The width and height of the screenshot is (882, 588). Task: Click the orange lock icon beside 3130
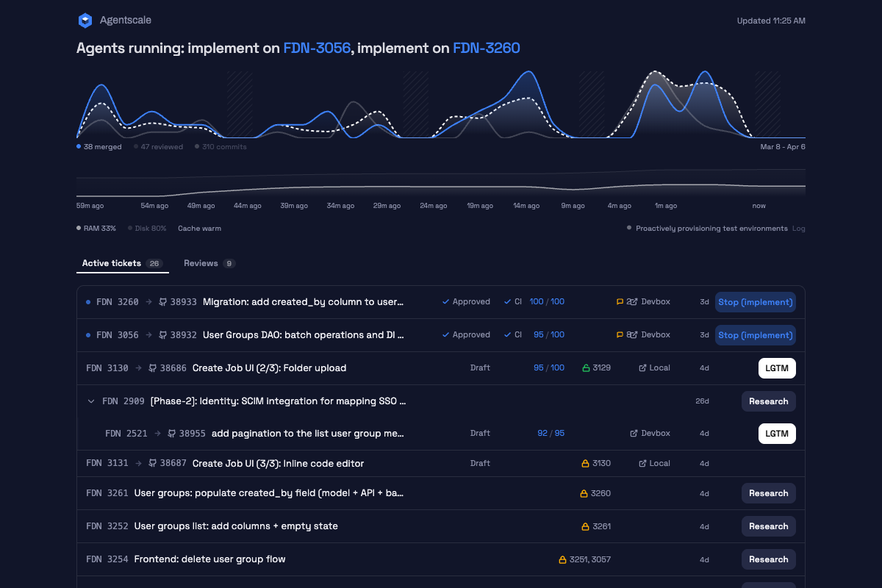coord(586,464)
